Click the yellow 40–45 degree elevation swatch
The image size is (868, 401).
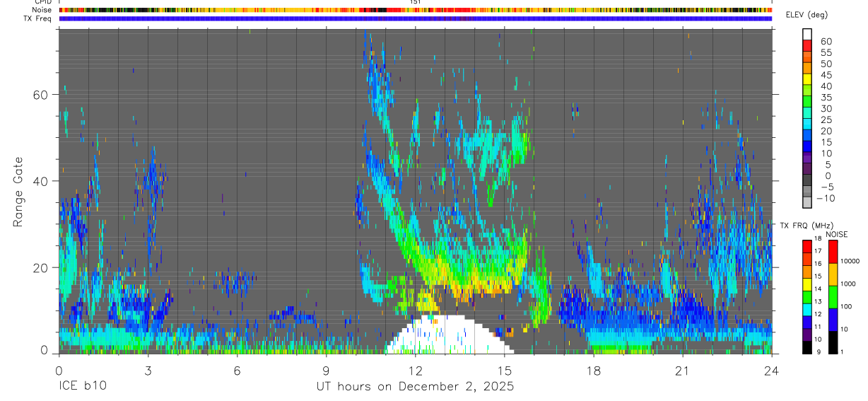807,80
